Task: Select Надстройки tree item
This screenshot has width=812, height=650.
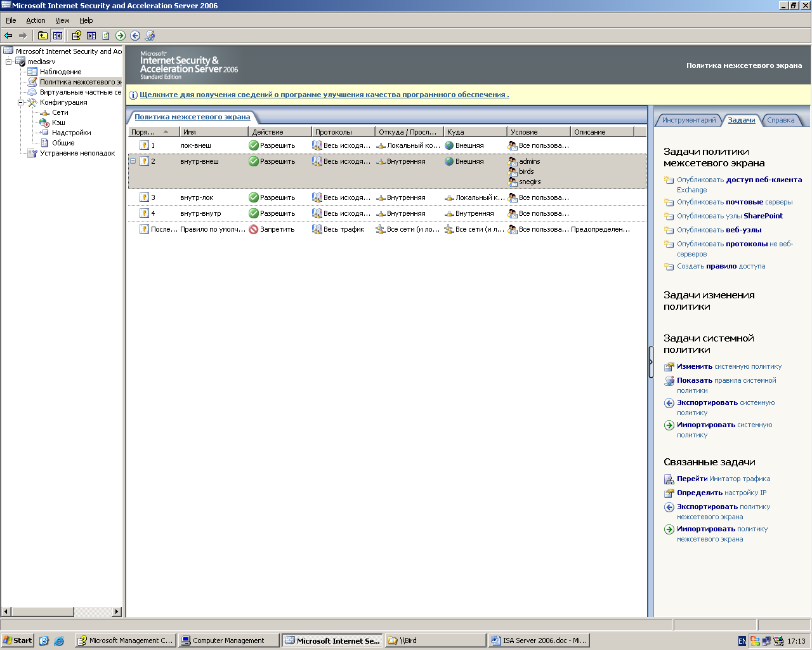Action: (71, 133)
